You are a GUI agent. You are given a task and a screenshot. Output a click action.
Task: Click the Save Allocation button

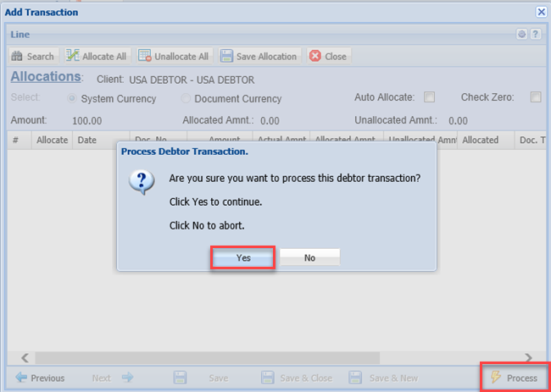[259, 57]
